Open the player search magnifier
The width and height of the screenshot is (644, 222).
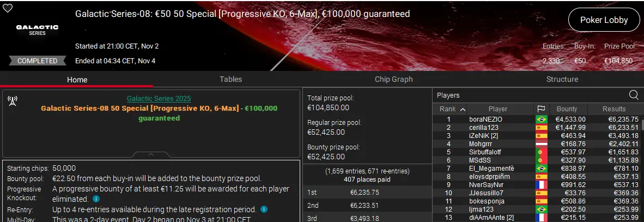[x=634, y=95]
